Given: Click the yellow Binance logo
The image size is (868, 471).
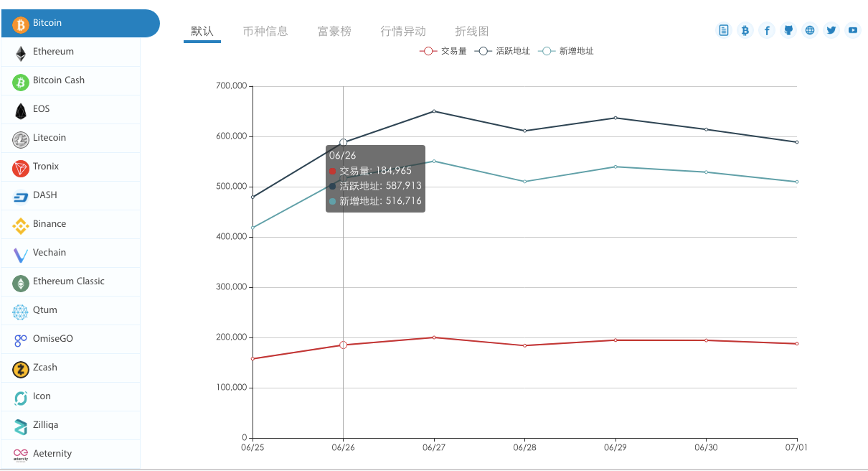Looking at the screenshot, I should tap(21, 226).
